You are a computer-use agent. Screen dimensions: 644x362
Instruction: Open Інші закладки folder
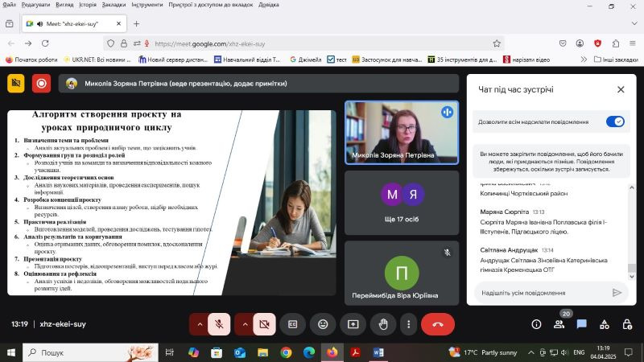[x=616, y=60]
